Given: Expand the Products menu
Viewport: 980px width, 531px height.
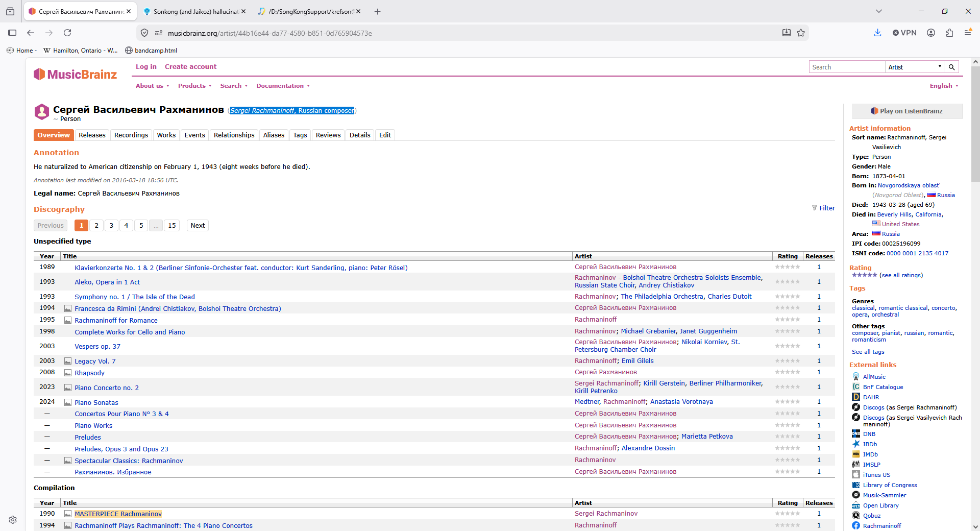Looking at the screenshot, I should coord(194,86).
